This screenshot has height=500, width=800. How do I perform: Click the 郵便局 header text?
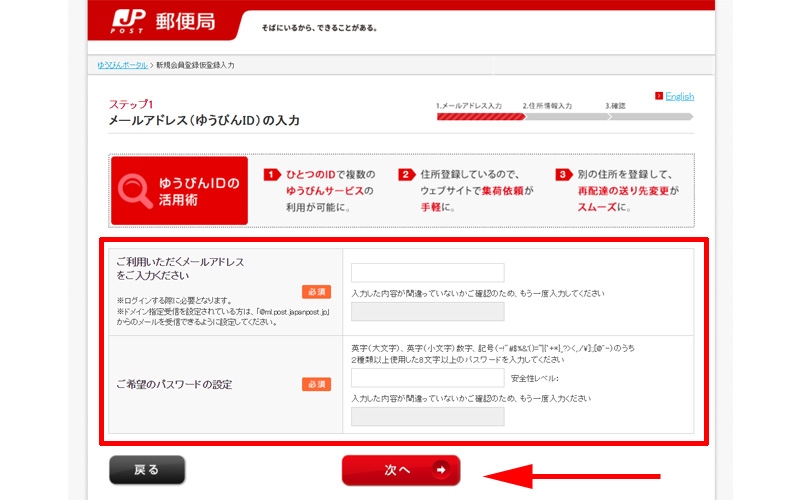[x=185, y=22]
